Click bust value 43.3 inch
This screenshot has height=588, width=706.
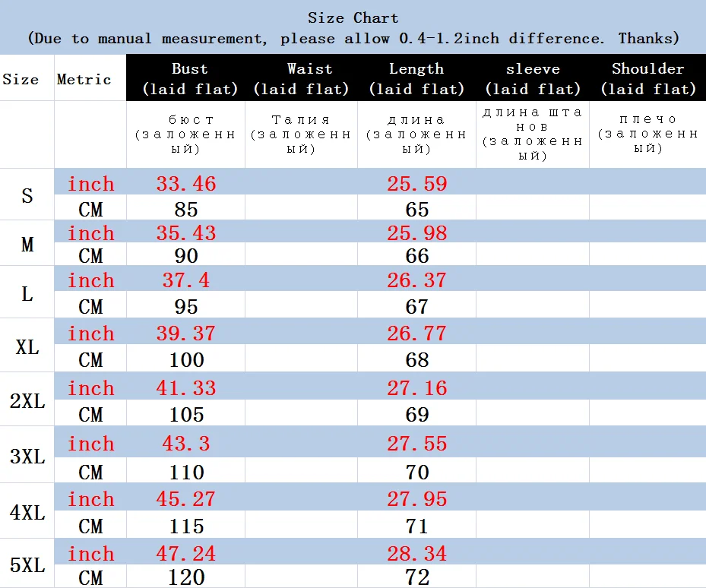click(x=186, y=444)
